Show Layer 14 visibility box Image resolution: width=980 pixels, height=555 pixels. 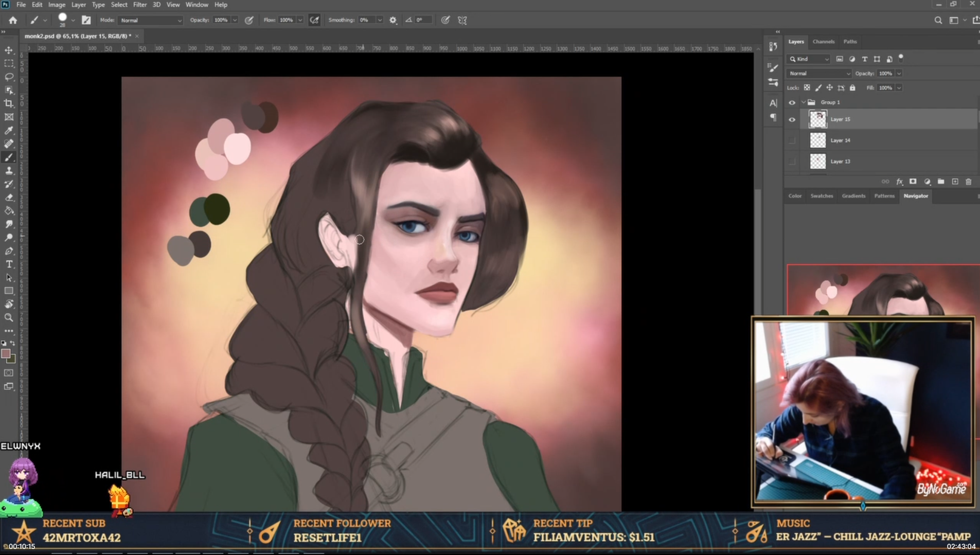[792, 140]
